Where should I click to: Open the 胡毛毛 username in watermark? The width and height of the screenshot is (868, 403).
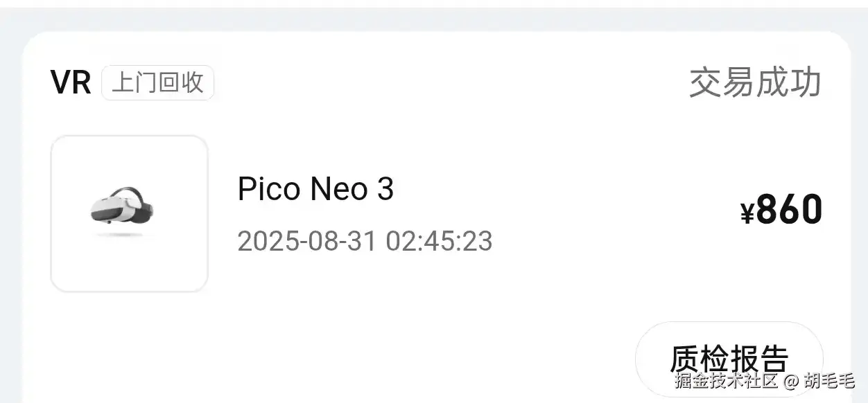(x=829, y=380)
